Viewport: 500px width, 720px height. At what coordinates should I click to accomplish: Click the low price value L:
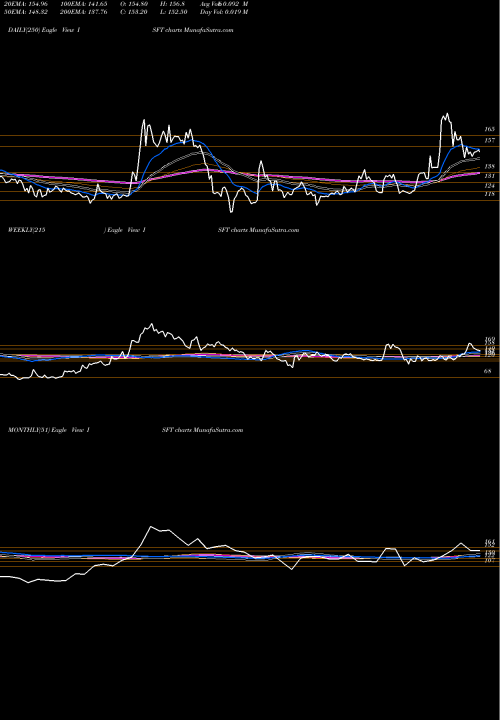[x=175, y=11]
